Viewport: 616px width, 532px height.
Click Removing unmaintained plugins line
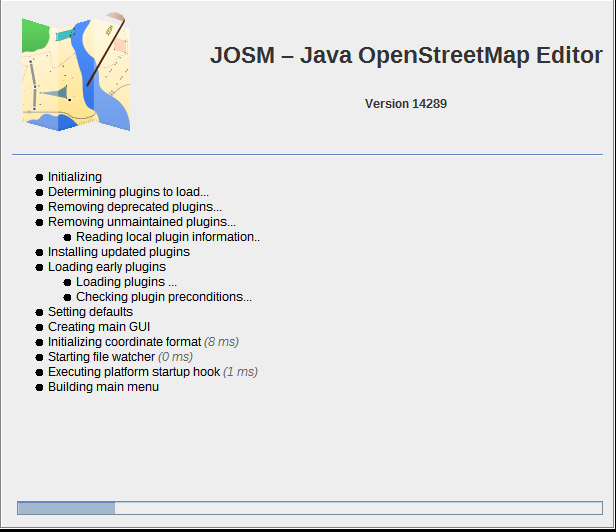pos(142,222)
